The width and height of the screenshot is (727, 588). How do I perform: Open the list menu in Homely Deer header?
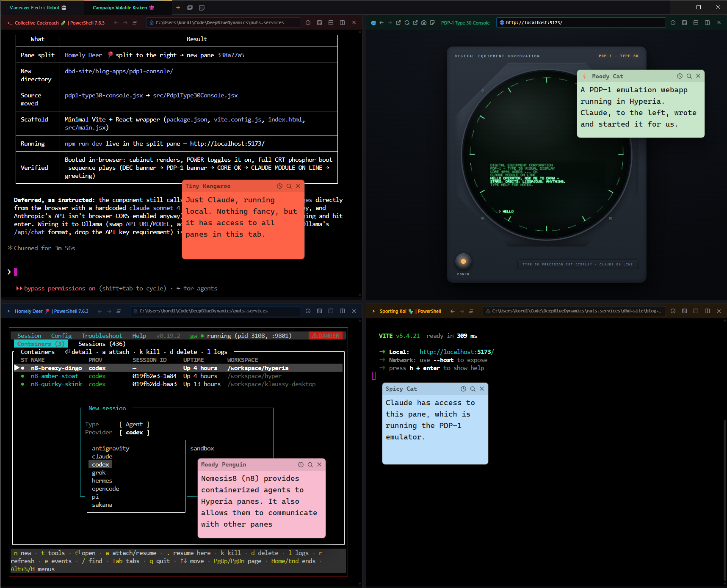coord(119,311)
